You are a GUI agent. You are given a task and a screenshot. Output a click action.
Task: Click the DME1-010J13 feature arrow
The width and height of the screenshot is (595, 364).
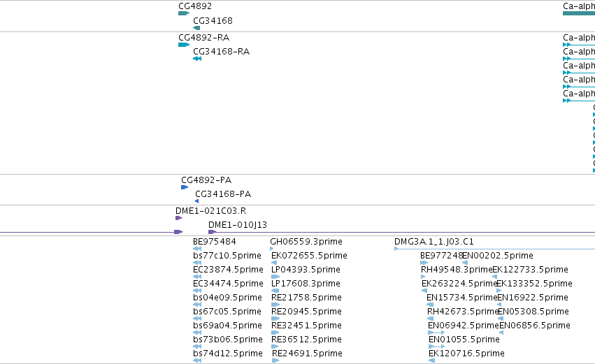212,232
